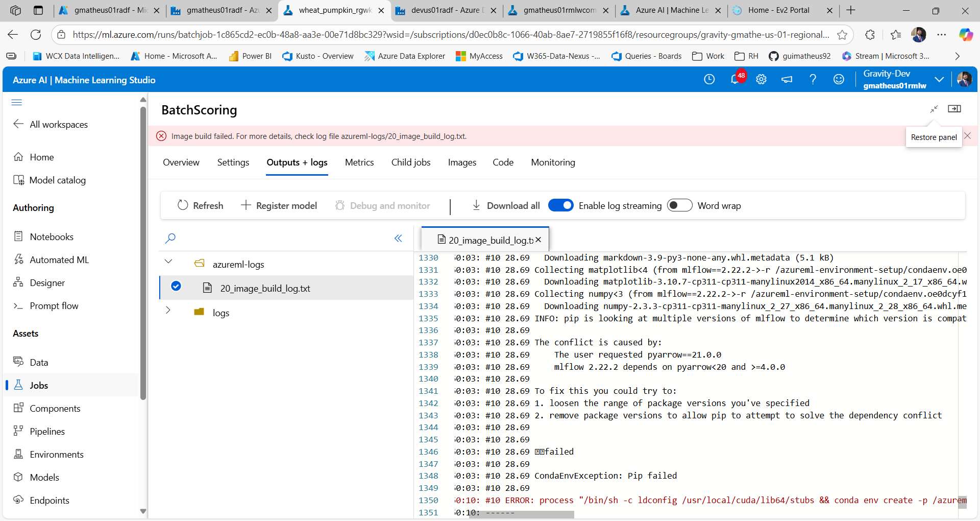Image resolution: width=980 pixels, height=521 pixels.
Task: Open the browser extensions icon
Action: click(870, 35)
